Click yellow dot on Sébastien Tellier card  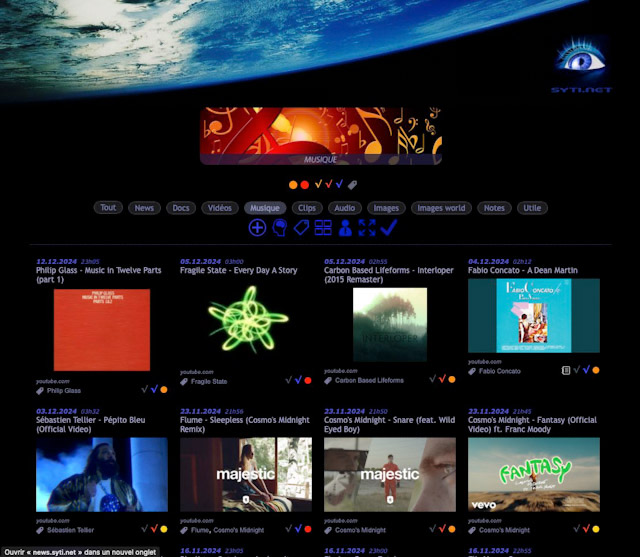pos(164,529)
